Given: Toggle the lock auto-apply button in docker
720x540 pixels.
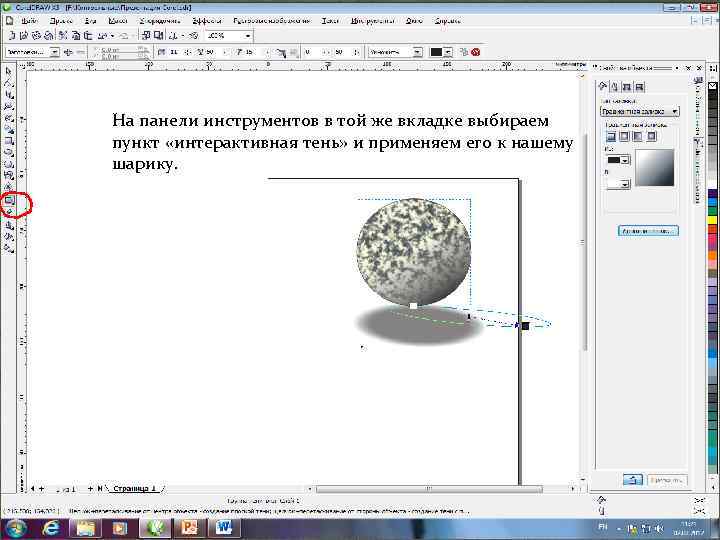Looking at the screenshot, I should (x=633, y=480).
